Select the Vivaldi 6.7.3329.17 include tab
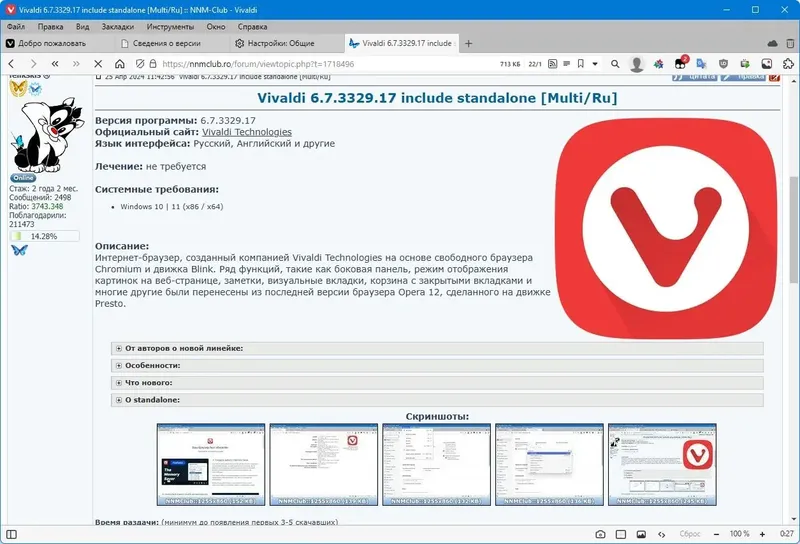This screenshot has height=544, width=800. (x=402, y=43)
